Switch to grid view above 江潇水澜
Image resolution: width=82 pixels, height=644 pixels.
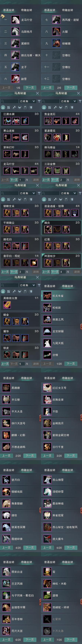tap(9, 108)
